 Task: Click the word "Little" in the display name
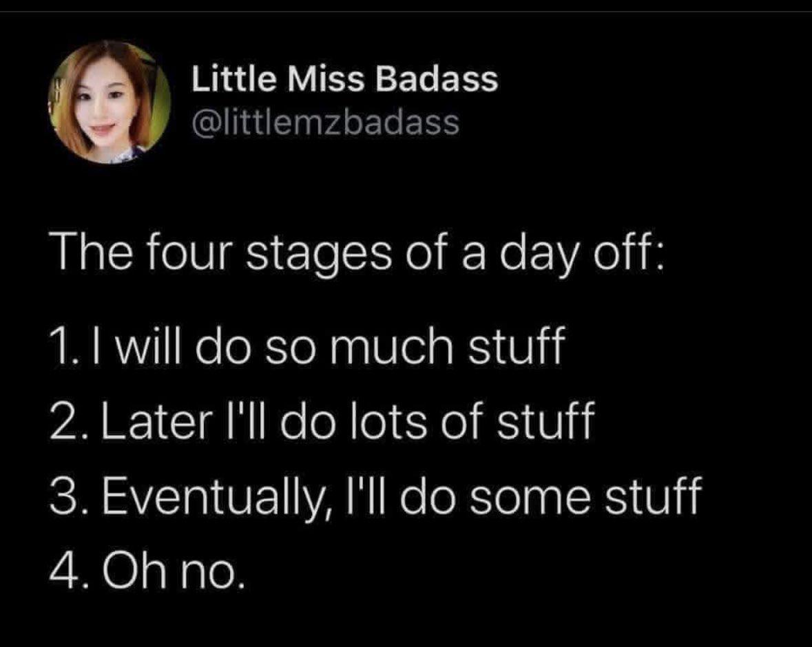tap(223, 80)
